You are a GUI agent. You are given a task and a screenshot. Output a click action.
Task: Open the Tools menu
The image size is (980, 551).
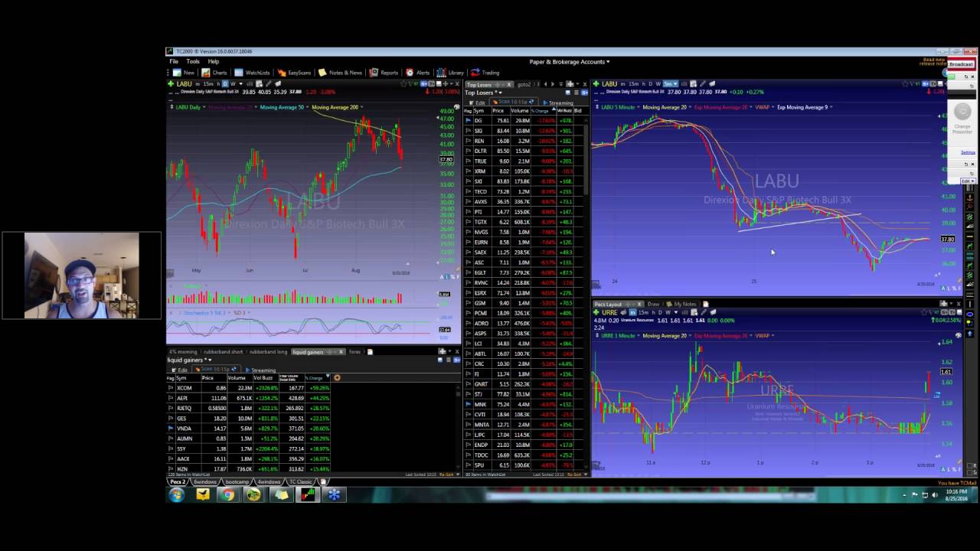coord(193,61)
